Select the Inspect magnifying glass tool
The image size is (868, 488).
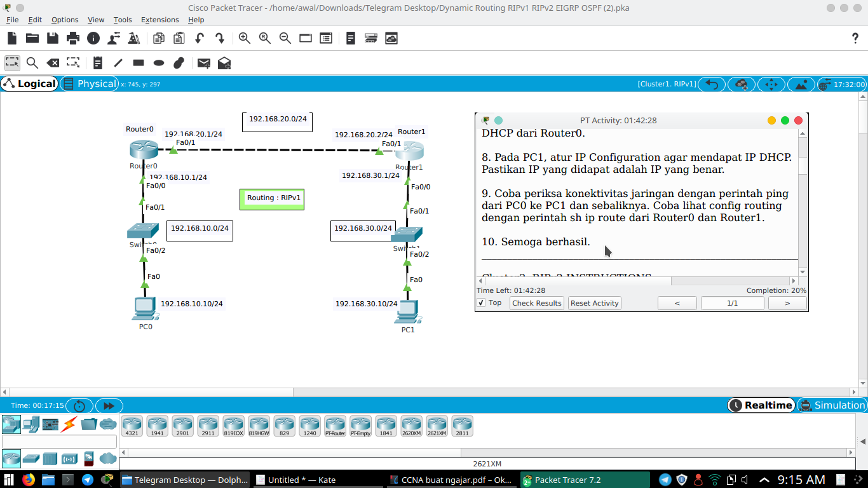coord(32,63)
